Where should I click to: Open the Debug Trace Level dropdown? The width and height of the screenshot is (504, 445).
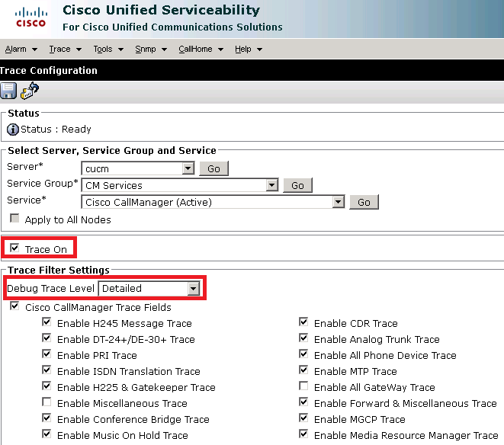click(149, 288)
